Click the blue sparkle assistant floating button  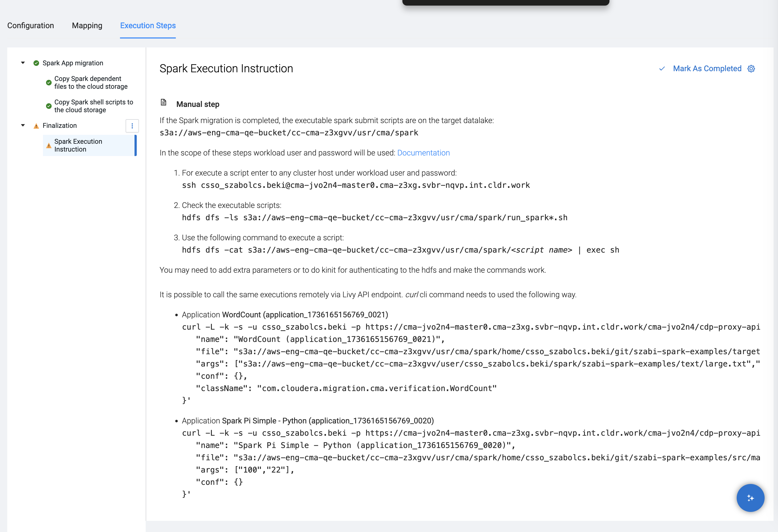pyautogui.click(x=750, y=498)
